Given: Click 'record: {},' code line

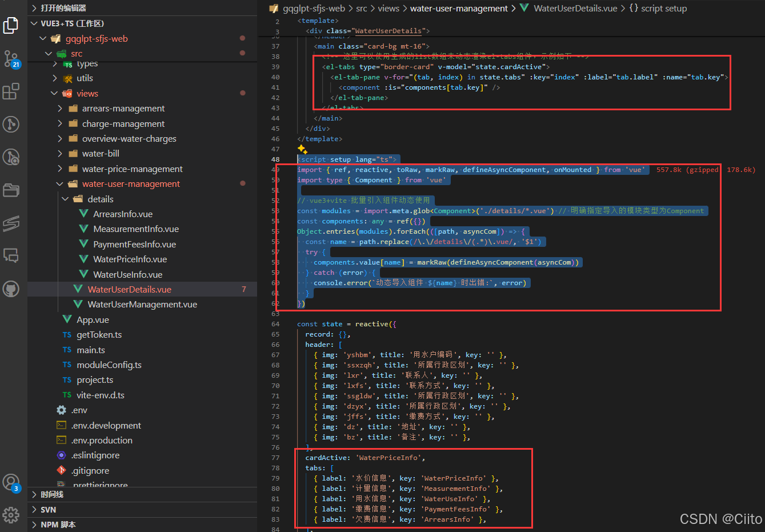Looking at the screenshot, I should coord(328,334).
